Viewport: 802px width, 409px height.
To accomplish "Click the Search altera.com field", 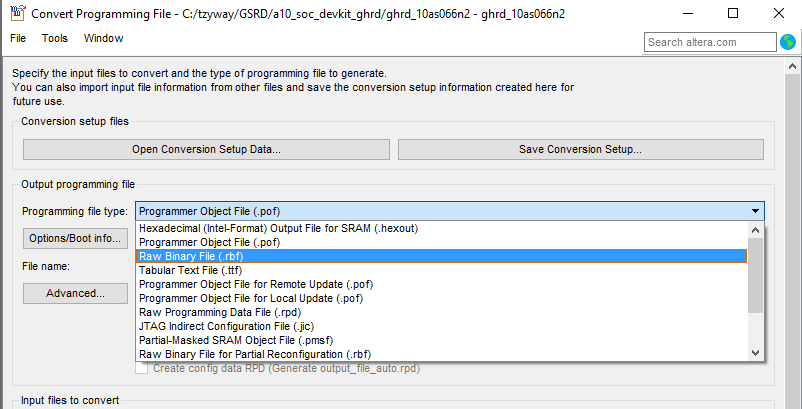I will 710,42.
